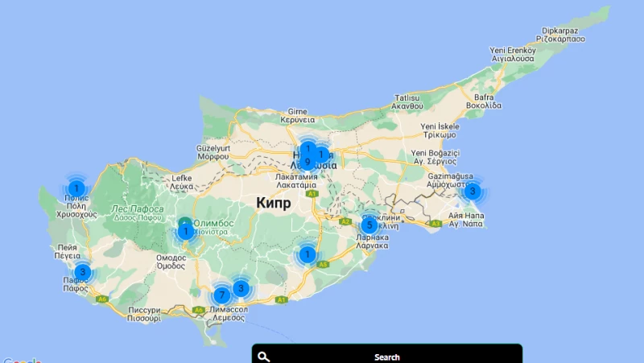This screenshot has width=644, height=363.
Task: Click the Пейя Πέγεια label
Action: [x=68, y=251]
